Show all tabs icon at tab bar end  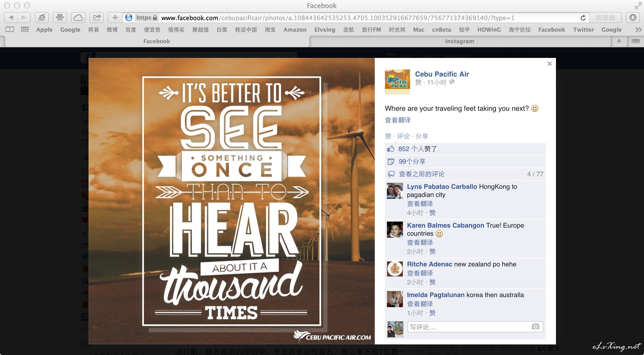pos(635,41)
